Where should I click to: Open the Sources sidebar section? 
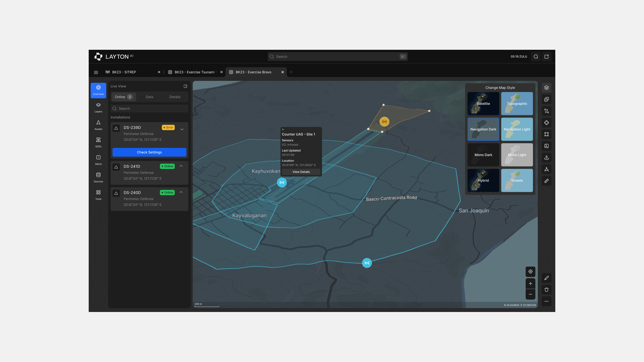[x=98, y=178]
